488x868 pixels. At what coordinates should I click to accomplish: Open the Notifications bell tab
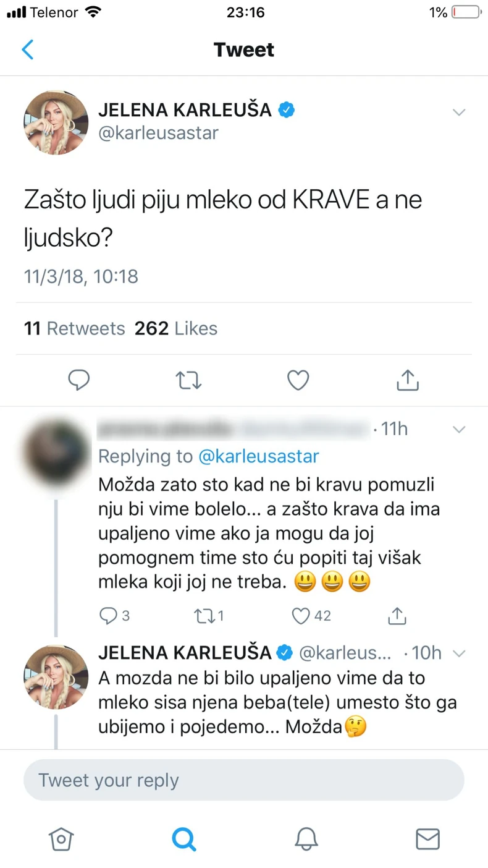[x=306, y=839]
